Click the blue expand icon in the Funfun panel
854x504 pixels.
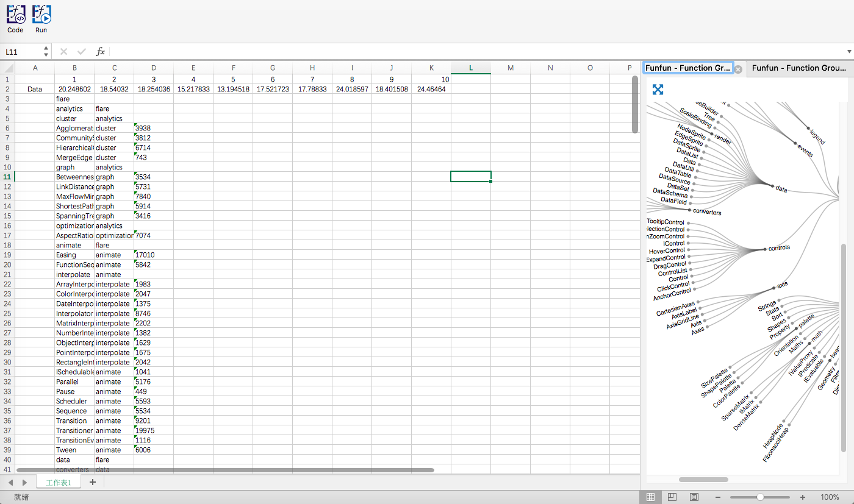658,89
